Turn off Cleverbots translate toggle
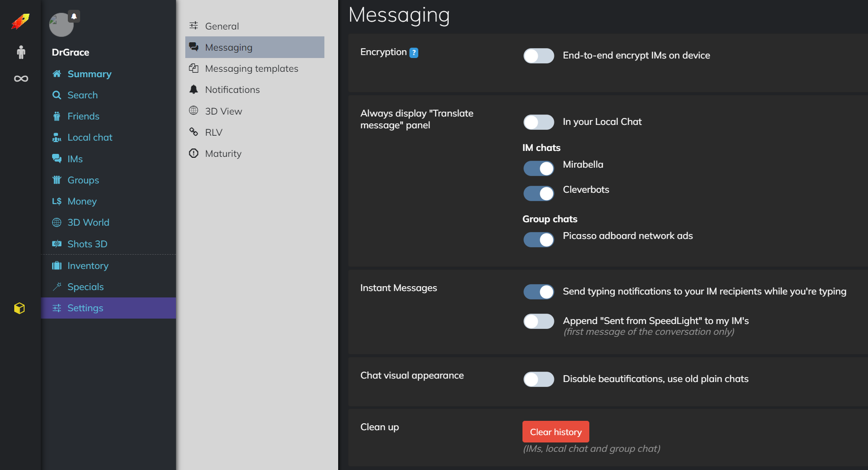The image size is (868, 470). [539, 193]
